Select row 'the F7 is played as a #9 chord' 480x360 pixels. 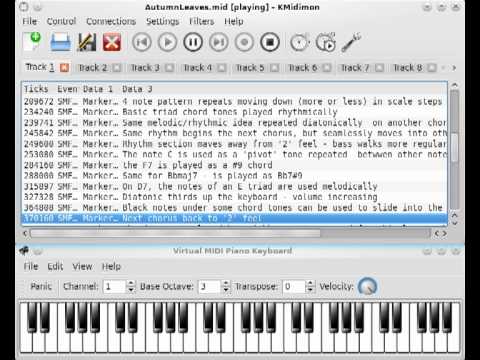pos(235,165)
